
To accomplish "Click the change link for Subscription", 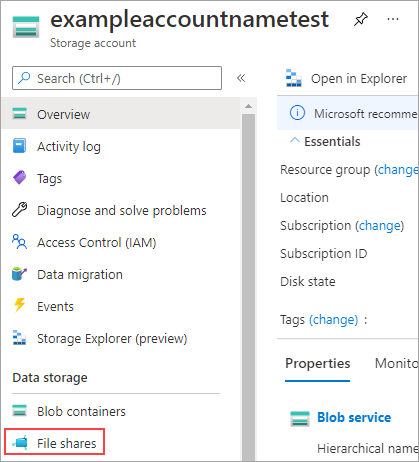I will 380,226.
